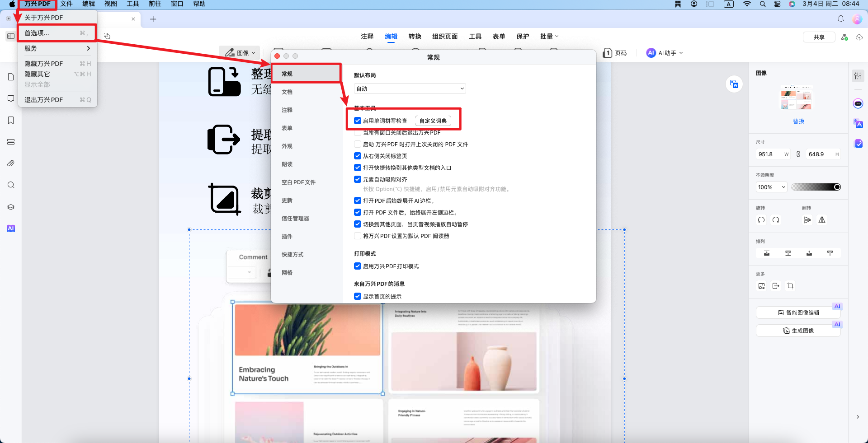Rotate the image counterclockwise
This screenshot has width=868, height=443.
coord(761,220)
